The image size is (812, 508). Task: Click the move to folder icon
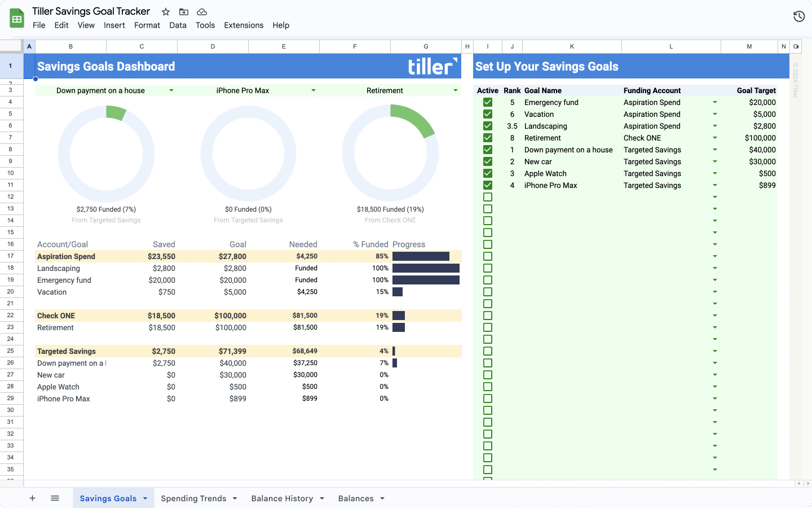click(x=184, y=12)
